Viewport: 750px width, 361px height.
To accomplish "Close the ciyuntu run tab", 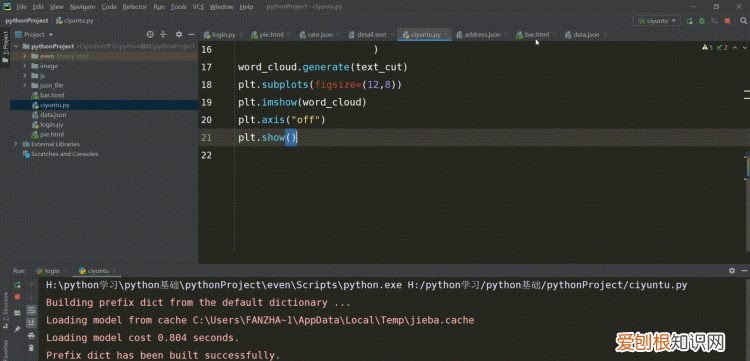I will 115,271.
